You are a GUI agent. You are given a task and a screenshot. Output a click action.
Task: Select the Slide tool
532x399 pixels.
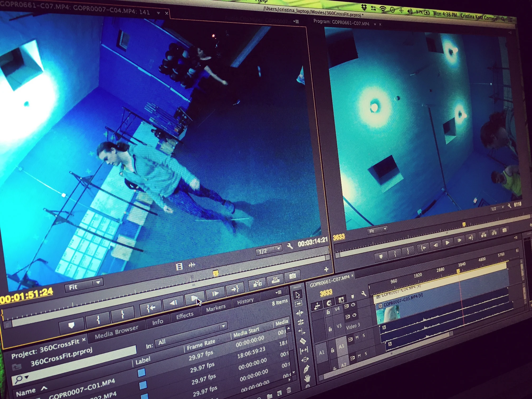click(305, 359)
